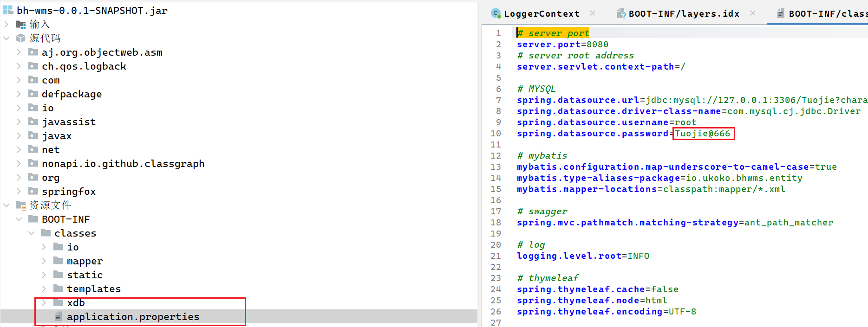Collapse the classes folder
Screen dimensions: 868x327
[x=31, y=233]
